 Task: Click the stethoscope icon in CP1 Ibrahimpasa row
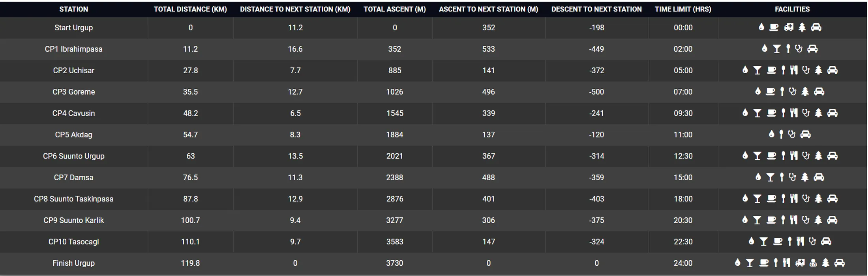click(x=799, y=49)
